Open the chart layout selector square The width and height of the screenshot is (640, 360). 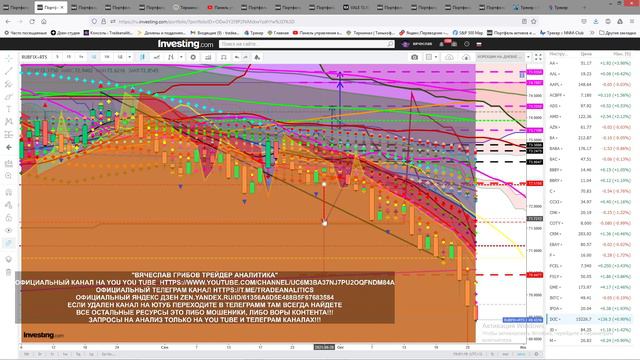[x=429, y=57]
